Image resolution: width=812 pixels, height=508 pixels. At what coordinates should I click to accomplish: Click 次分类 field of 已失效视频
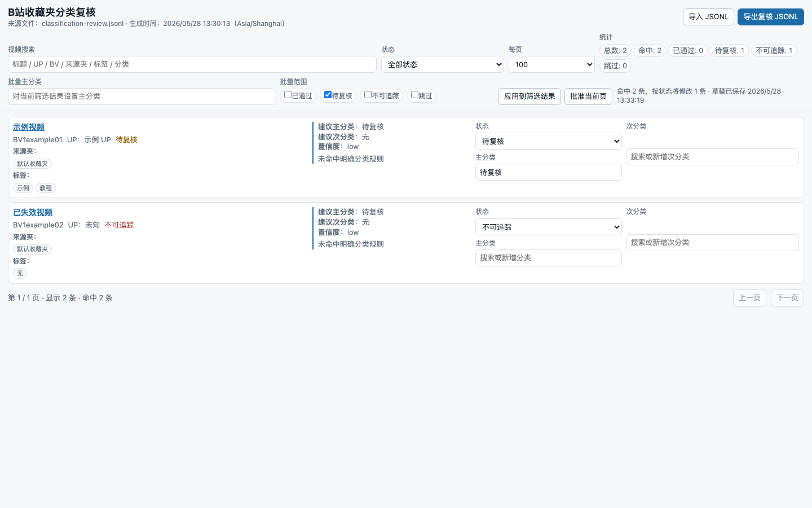713,243
